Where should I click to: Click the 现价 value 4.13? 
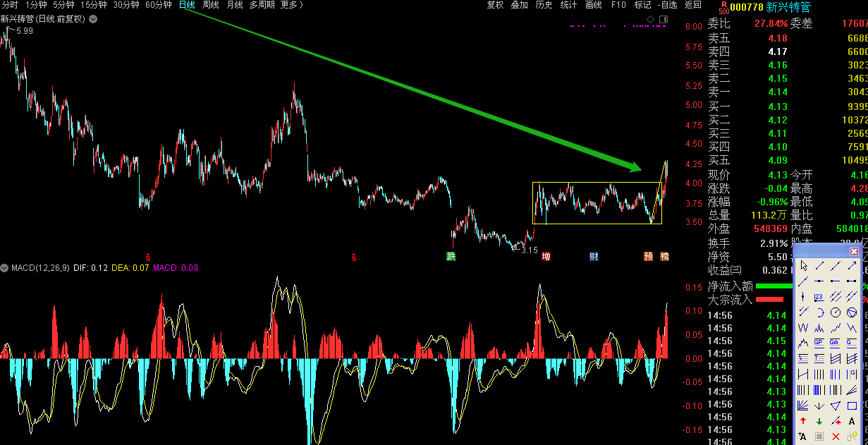(x=778, y=175)
